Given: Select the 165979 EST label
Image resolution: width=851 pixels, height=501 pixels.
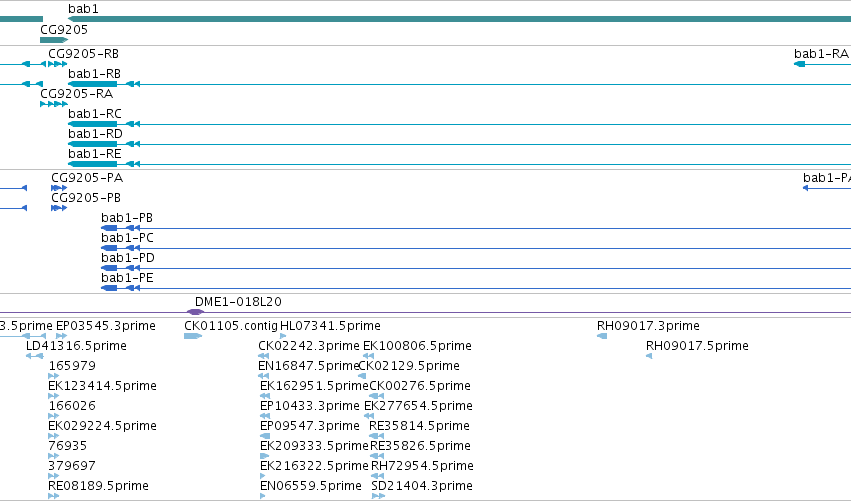Looking at the screenshot, I should tap(72, 366).
